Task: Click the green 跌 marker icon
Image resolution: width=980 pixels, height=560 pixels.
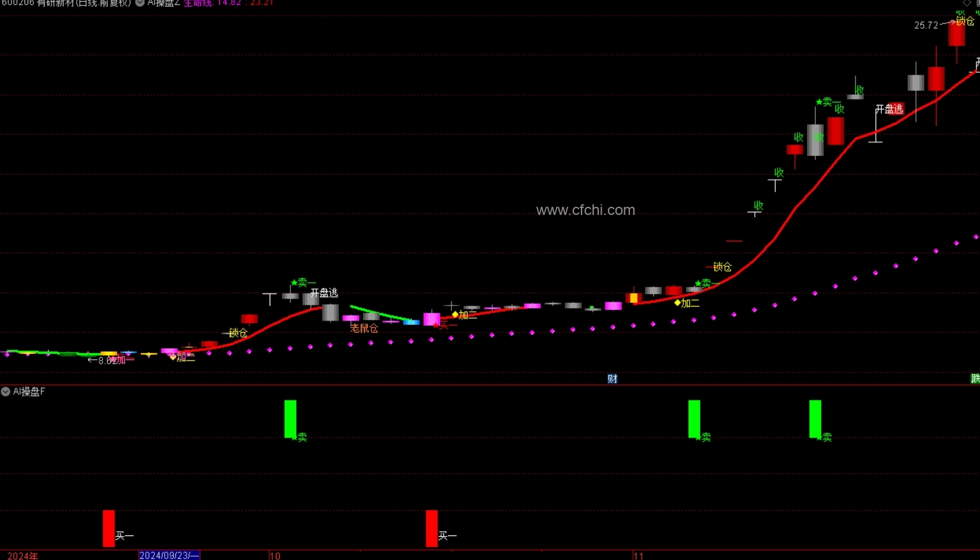Action: pyautogui.click(x=976, y=378)
